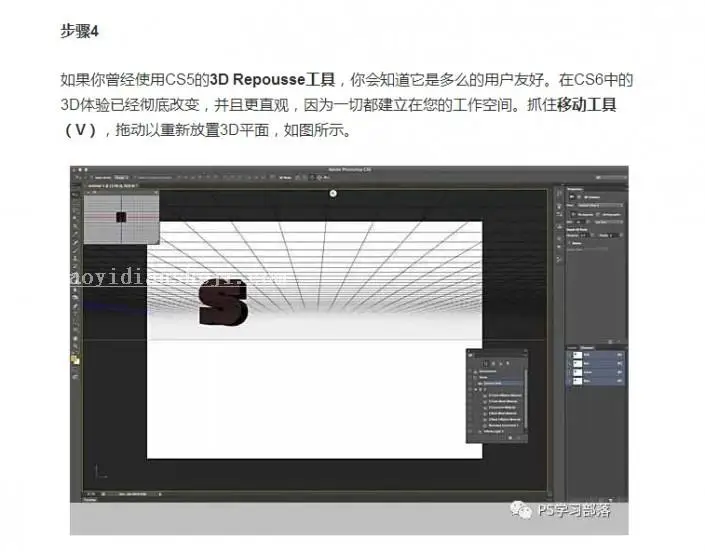Image resolution: width=705 pixels, height=552 pixels.
Task: Open the View dropdown in Properties
Action: coord(600,205)
